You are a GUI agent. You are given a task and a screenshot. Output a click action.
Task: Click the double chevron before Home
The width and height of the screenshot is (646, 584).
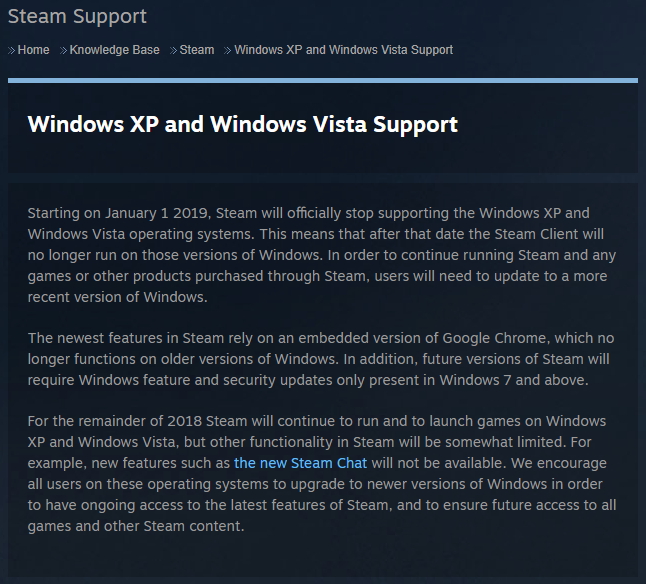pos(12,50)
